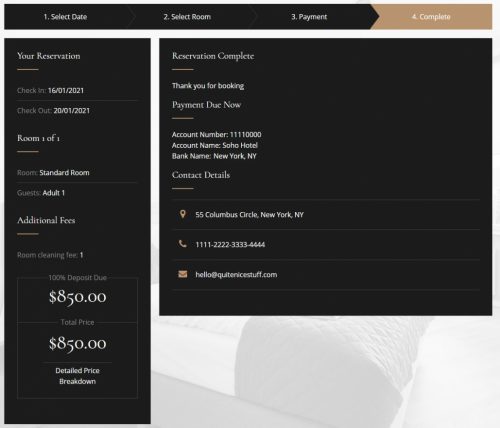Go to step 1. Select Date
The image size is (500, 428).
(65, 17)
